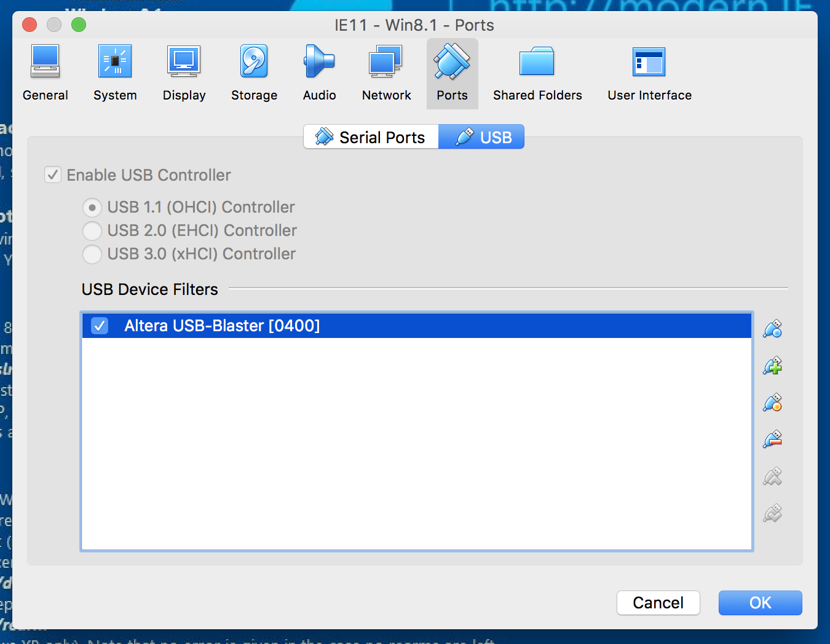The image size is (830, 644).
Task: Confirm settings with OK button
Action: pyautogui.click(x=760, y=603)
